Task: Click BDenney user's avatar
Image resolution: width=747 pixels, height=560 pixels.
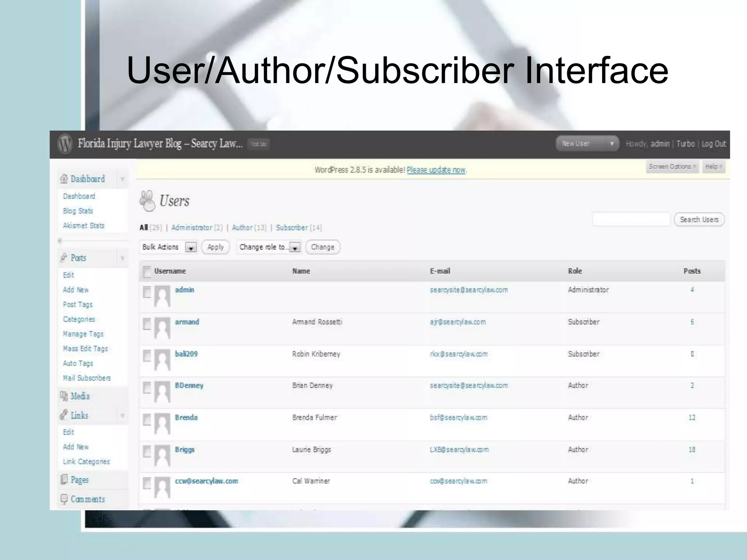Action: tap(162, 392)
